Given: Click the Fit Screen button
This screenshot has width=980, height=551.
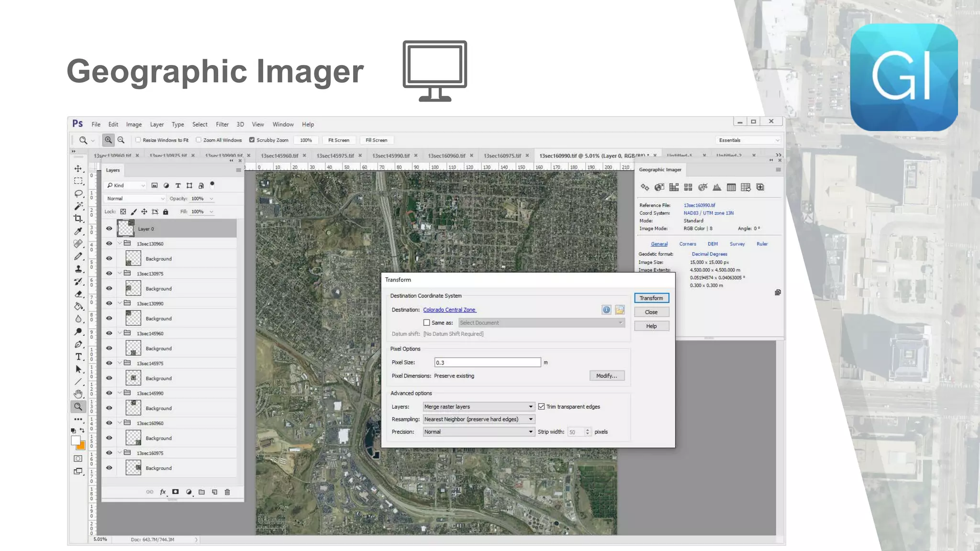Looking at the screenshot, I should click(x=339, y=140).
